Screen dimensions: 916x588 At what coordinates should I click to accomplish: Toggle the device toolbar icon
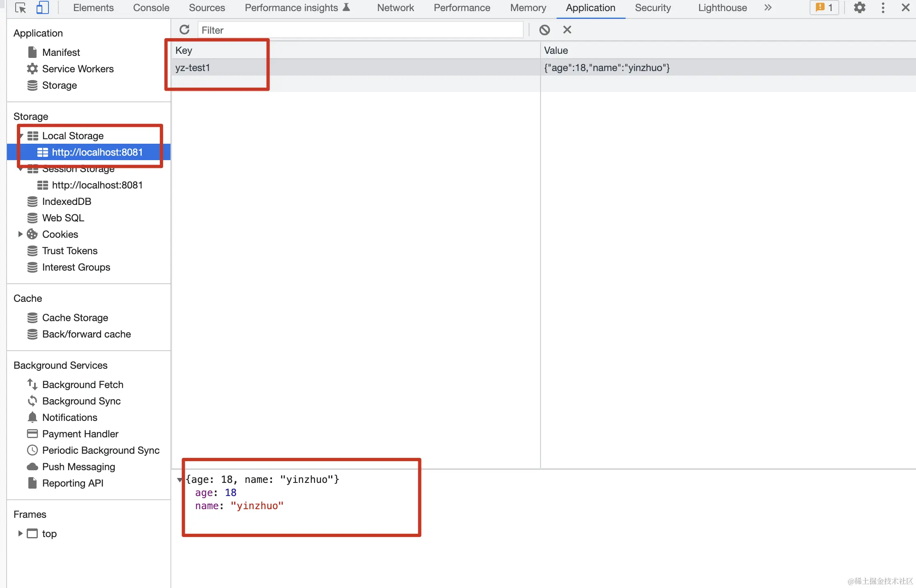tap(42, 8)
